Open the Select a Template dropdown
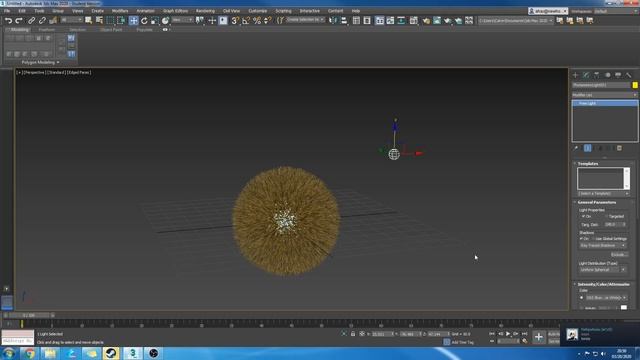The width and height of the screenshot is (640, 360). [604, 193]
